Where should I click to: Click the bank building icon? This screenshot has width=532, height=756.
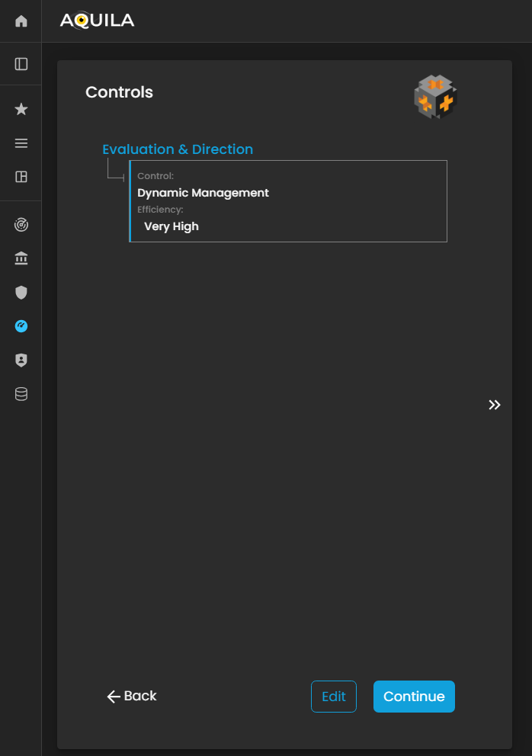pyautogui.click(x=21, y=259)
